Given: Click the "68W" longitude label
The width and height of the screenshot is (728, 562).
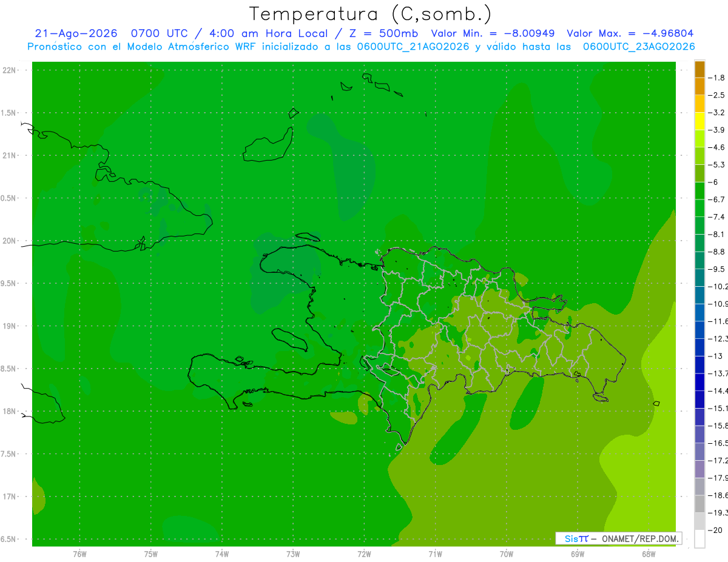Looking at the screenshot, I should point(649,554).
